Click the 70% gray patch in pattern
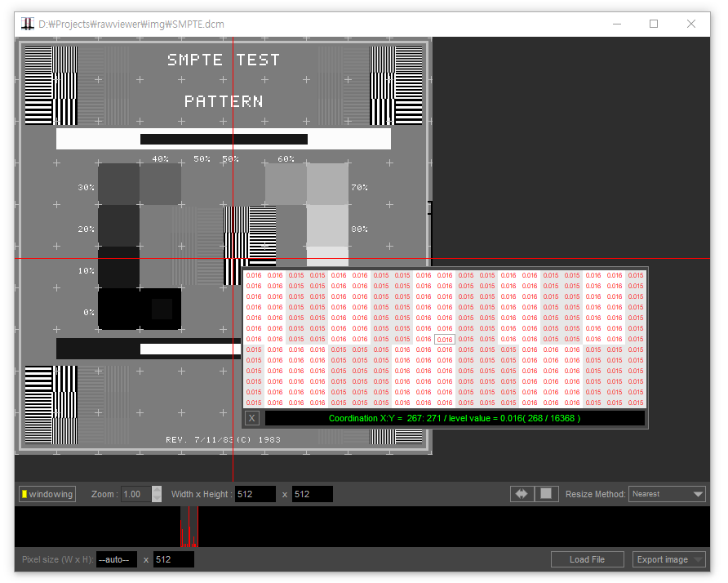 tap(327, 184)
